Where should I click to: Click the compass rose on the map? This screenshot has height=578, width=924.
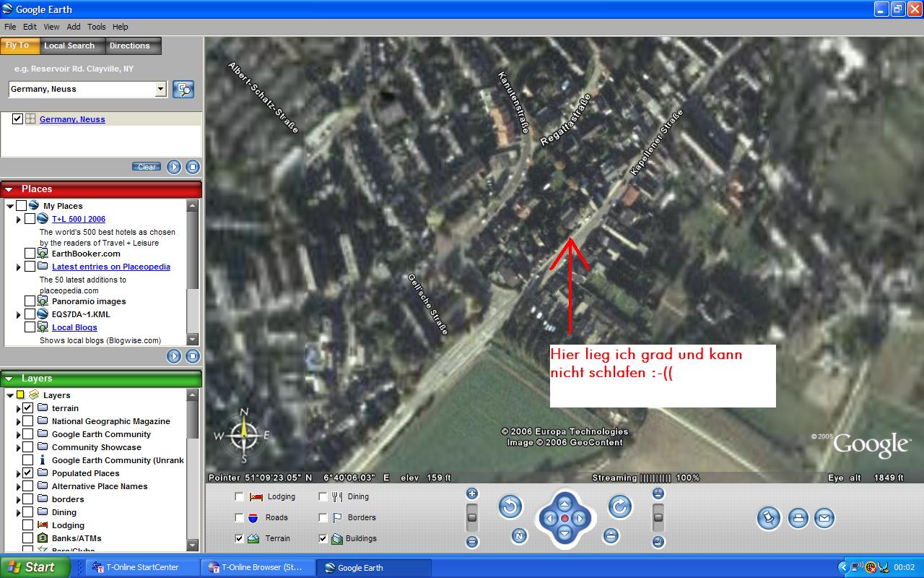(243, 435)
